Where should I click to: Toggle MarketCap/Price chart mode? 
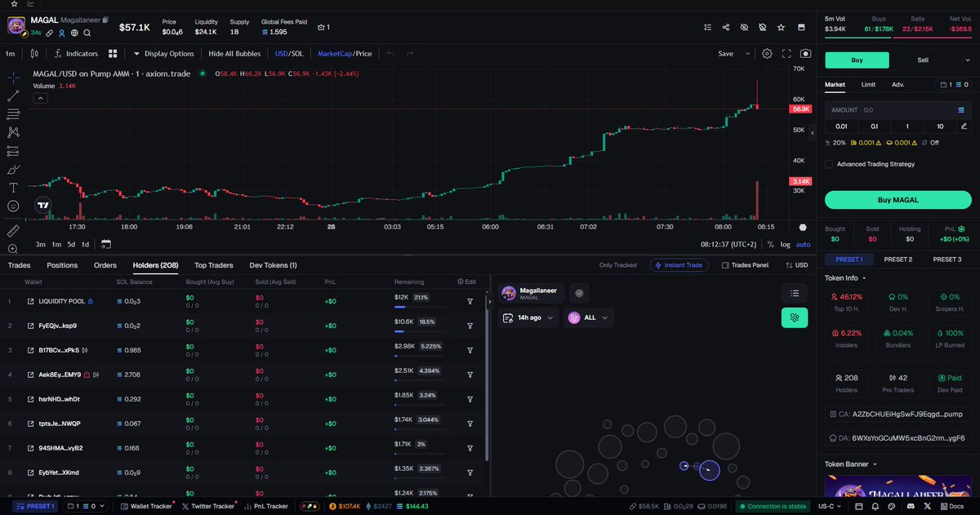(x=345, y=54)
